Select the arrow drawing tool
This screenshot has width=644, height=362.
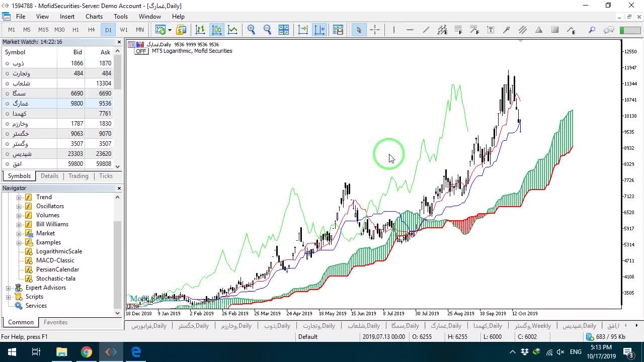coord(507,30)
